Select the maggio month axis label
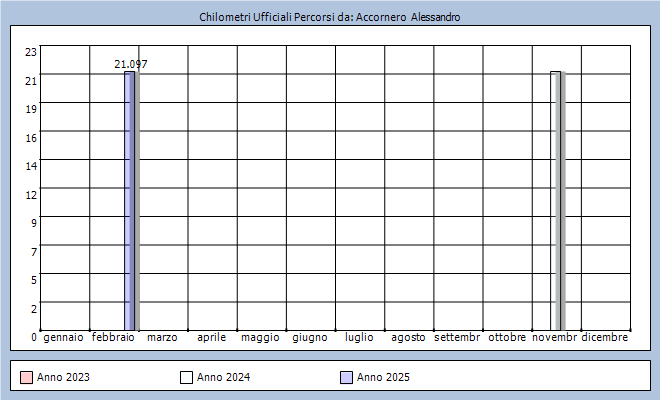 260,338
